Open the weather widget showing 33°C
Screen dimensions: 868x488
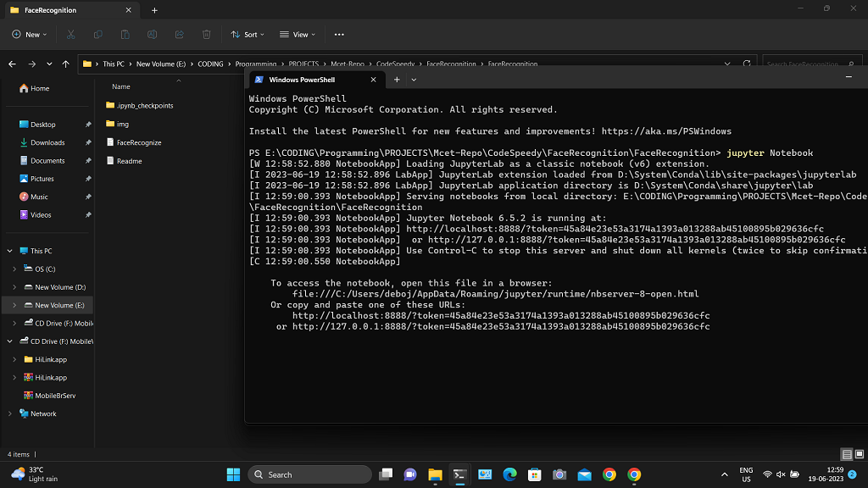(34, 474)
